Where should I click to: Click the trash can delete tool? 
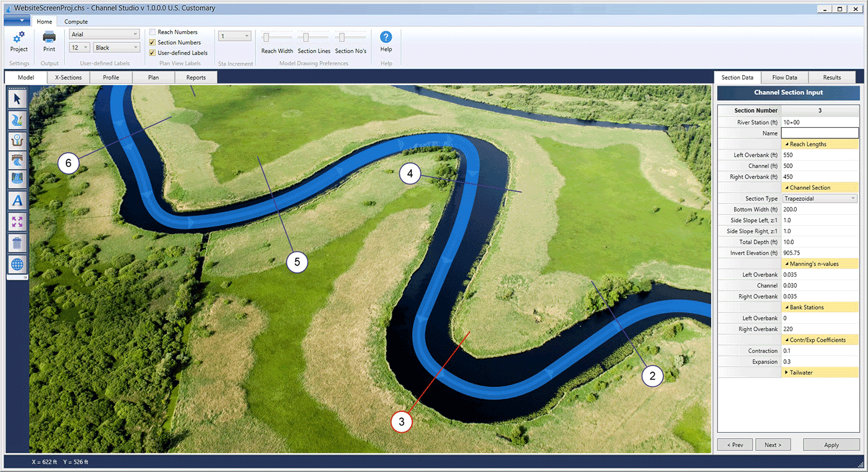pyautogui.click(x=17, y=243)
